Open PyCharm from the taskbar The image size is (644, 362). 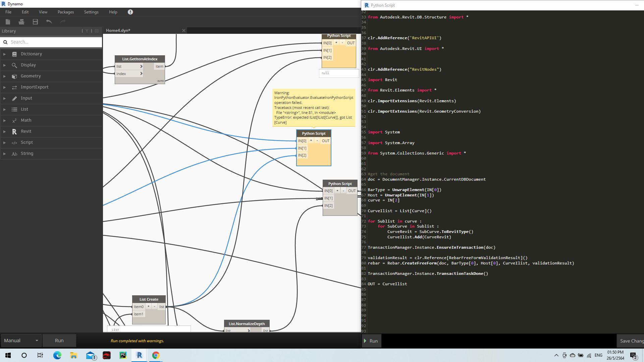pyautogui.click(x=123, y=355)
